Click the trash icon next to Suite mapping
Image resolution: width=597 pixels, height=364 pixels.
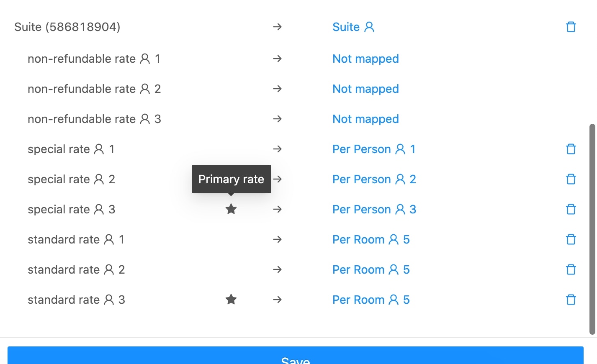point(571,26)
